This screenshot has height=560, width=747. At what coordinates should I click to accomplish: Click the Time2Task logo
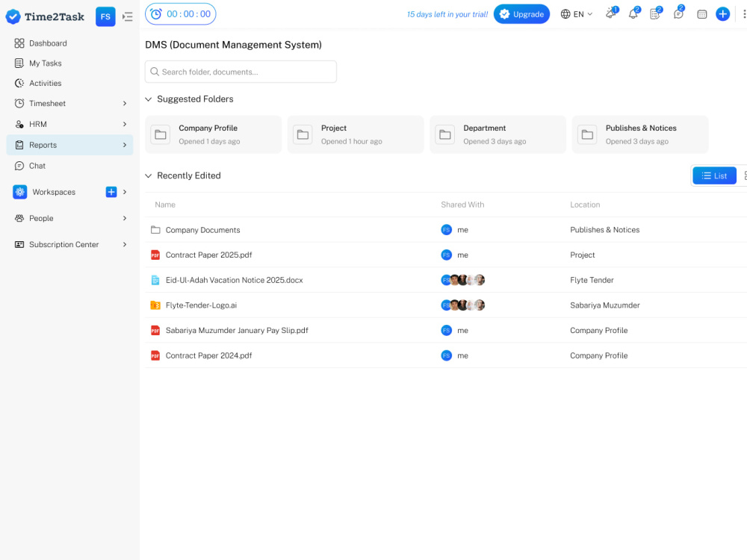click(45, 16)
